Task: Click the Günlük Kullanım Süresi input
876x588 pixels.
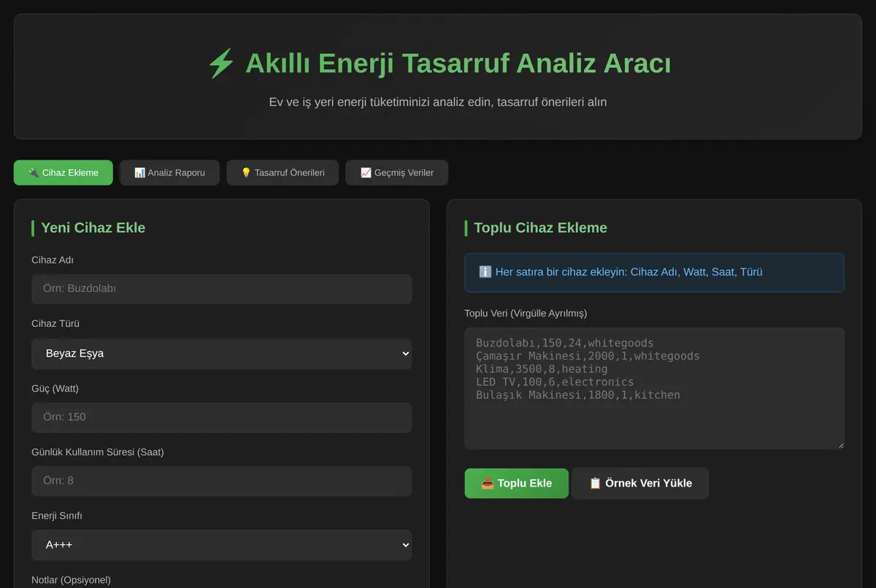Action: [222, 481]
